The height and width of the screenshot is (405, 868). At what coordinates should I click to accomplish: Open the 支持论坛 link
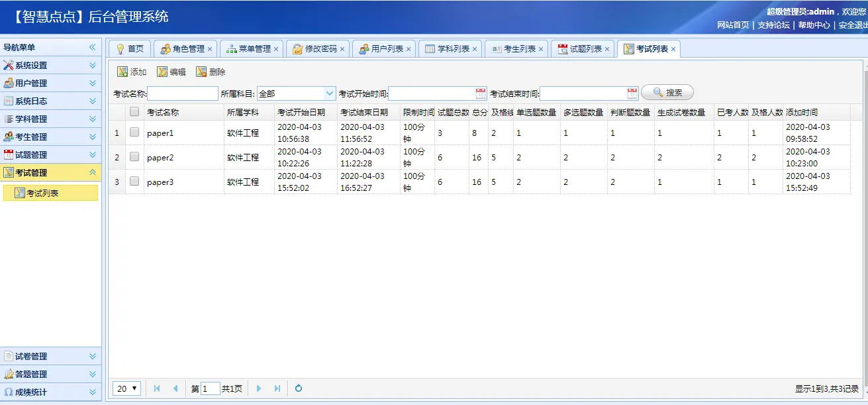[x=773, y=25]
